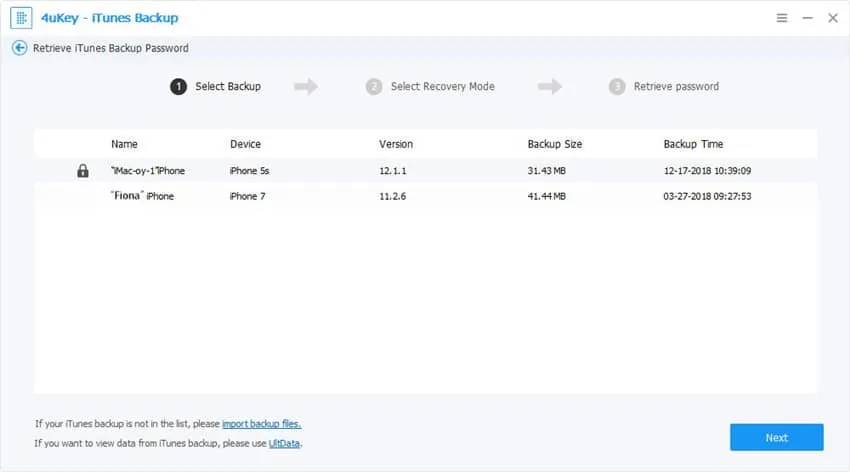Screen dimensions: 850x472
Task: Go back using the circular arrow icon
Action: tap(20, 48)
